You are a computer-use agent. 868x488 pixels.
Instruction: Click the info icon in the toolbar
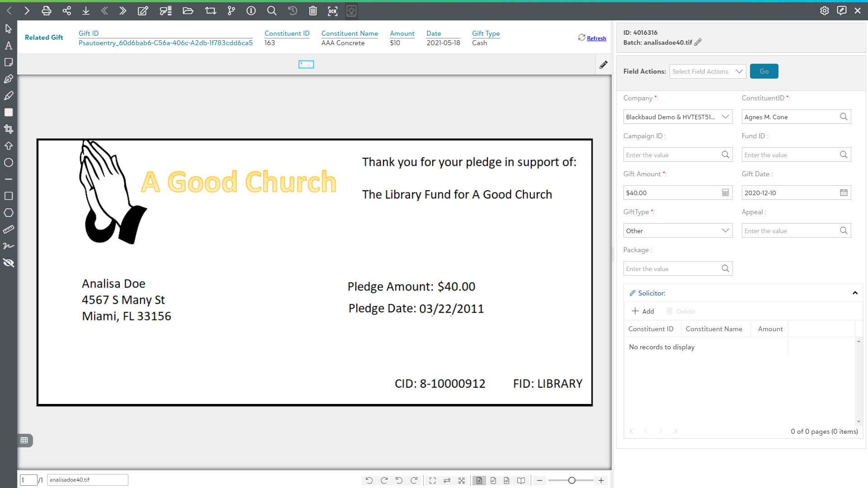point(251,11)
